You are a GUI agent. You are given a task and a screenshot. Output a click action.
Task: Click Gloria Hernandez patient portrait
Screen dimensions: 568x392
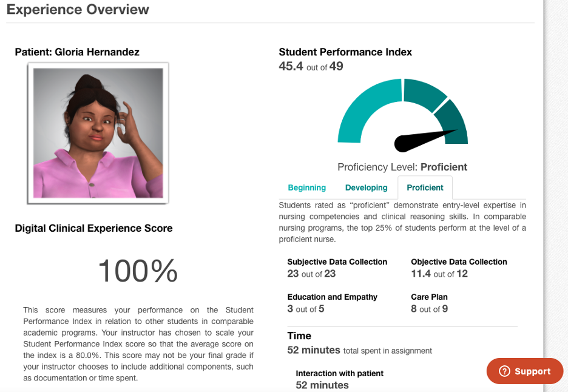tap(98, 133)
